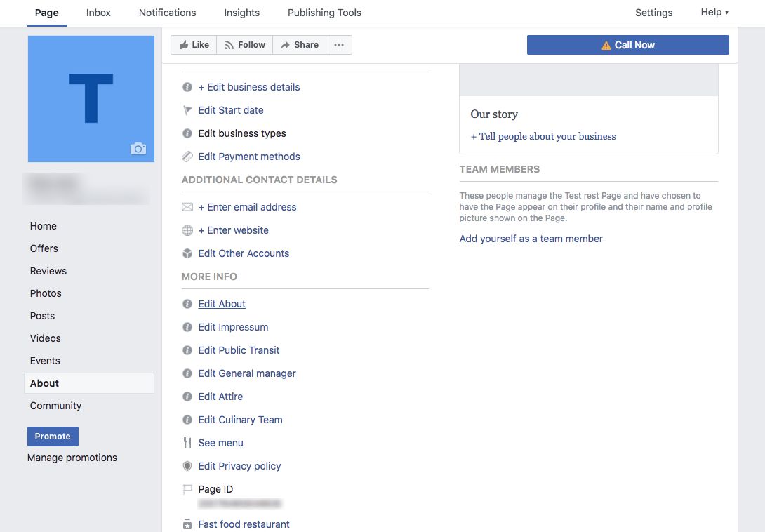Click the Call Now button

tap(628, 45)
